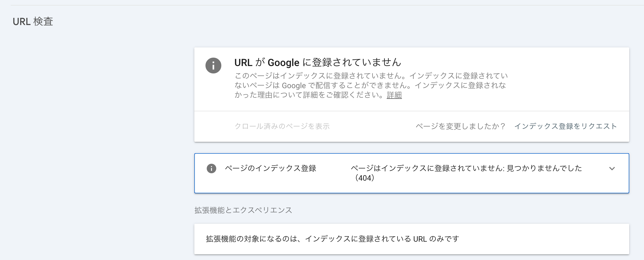Screen dimensions: 644x260
Task: Click the paragraph line starting このページはインデックスに
Action: [371, 76]
